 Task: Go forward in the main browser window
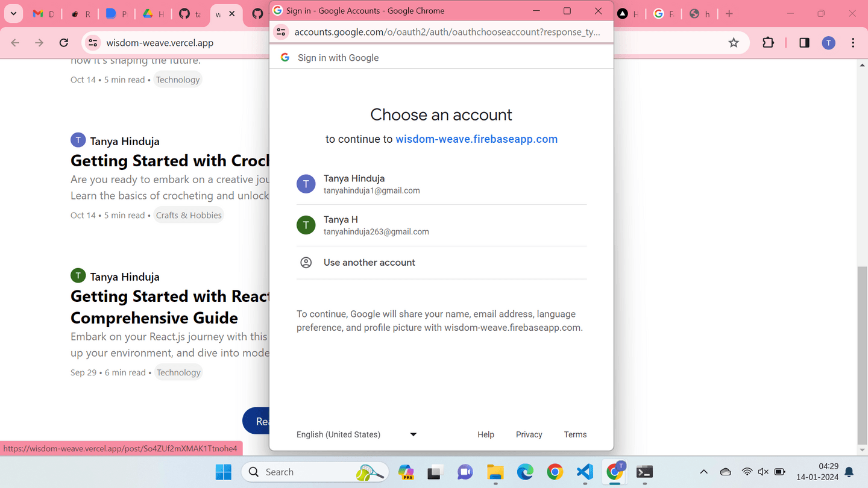(x=39, y=43)
